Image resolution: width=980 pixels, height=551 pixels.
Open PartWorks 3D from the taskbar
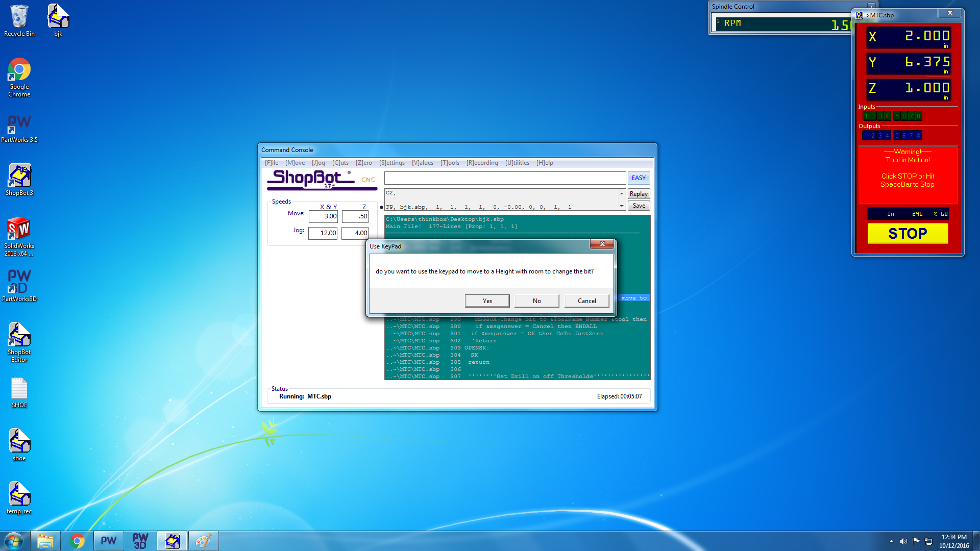(140, 541)
